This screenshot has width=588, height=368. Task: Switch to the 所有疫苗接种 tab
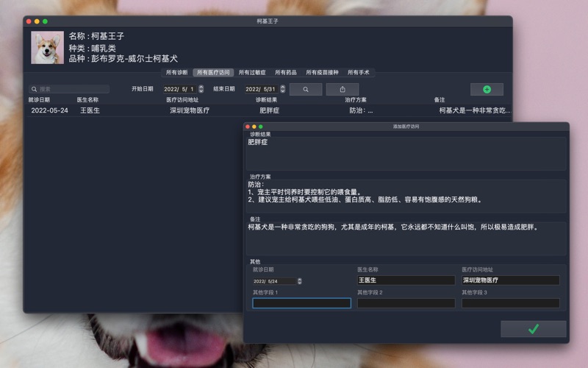(x=322, y=72)
